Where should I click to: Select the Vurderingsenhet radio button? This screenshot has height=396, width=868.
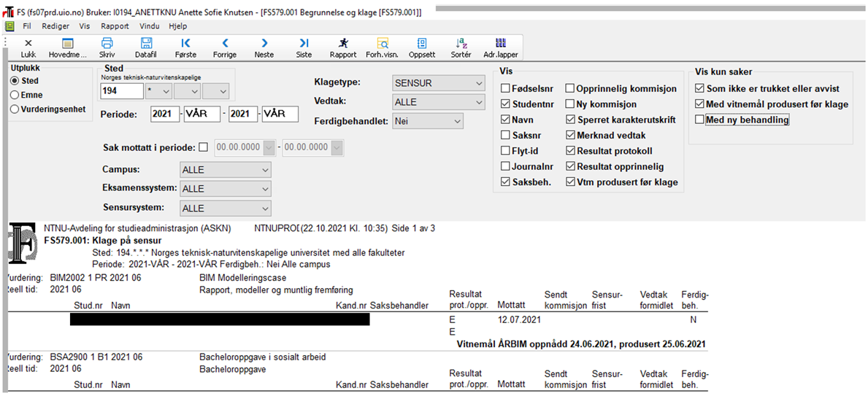[15, 109]
